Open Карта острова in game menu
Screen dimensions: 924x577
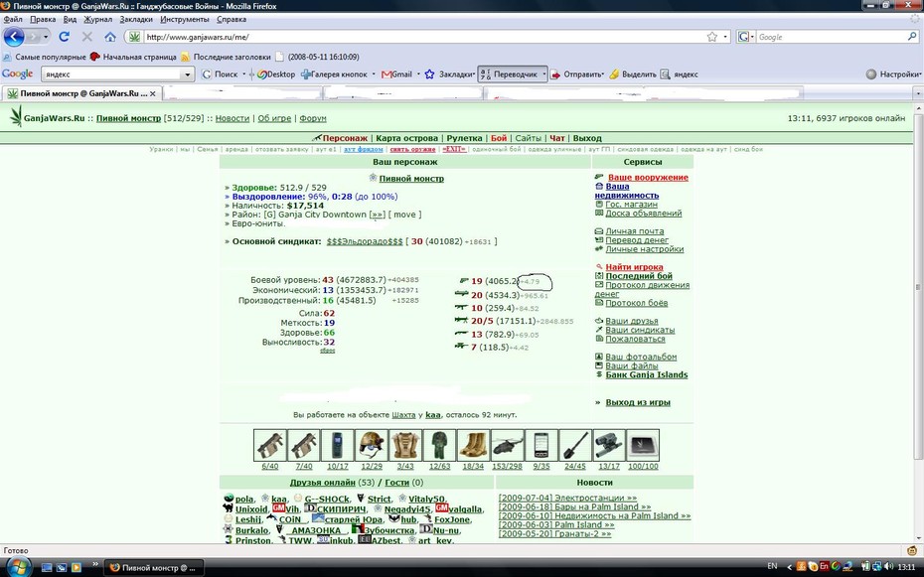pos(406,138)
